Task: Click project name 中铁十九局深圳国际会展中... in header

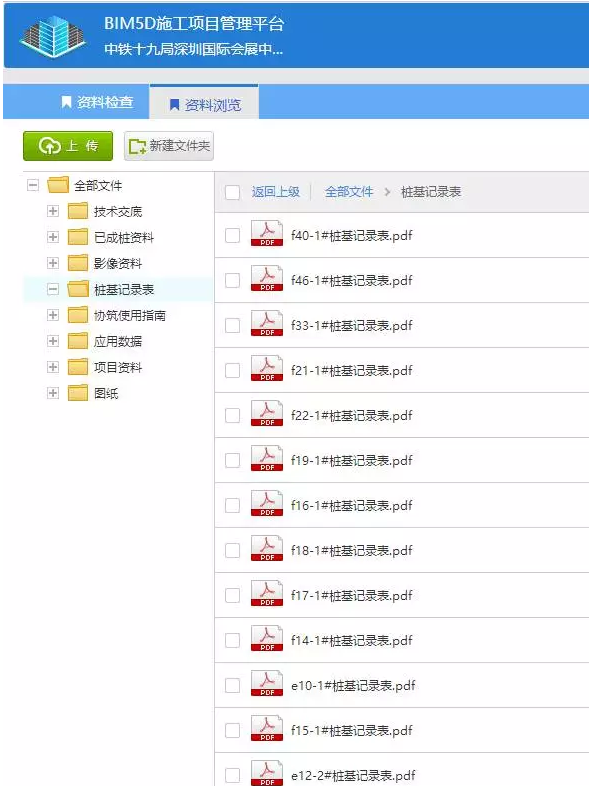Action: tap(193, 49)
